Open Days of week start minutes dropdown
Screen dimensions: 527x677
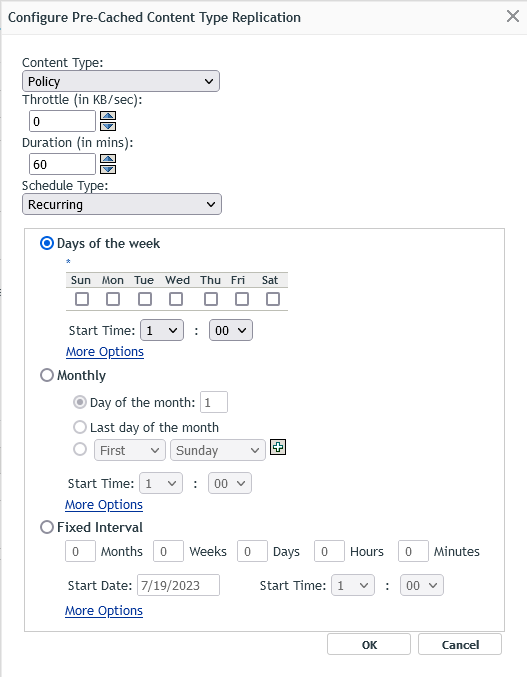point(231,330)
